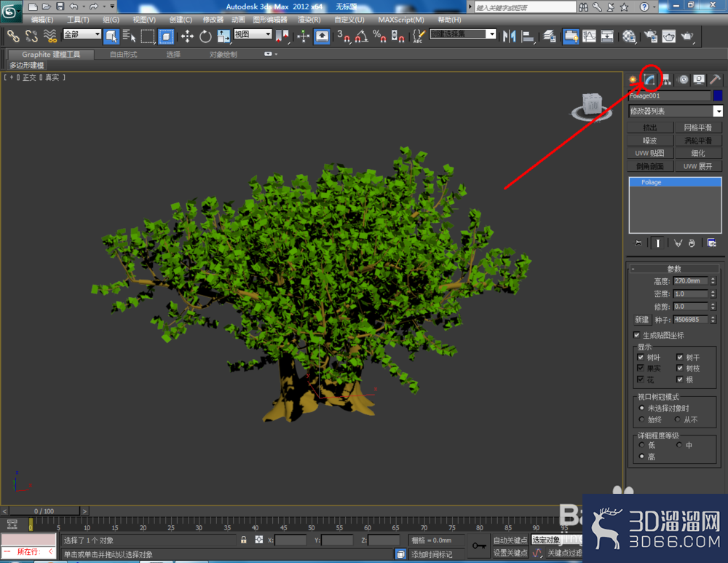Viewport: 728px width, 563px height.
Task: Open the 编辑(E) menu
Action: [x=41, y=20]
